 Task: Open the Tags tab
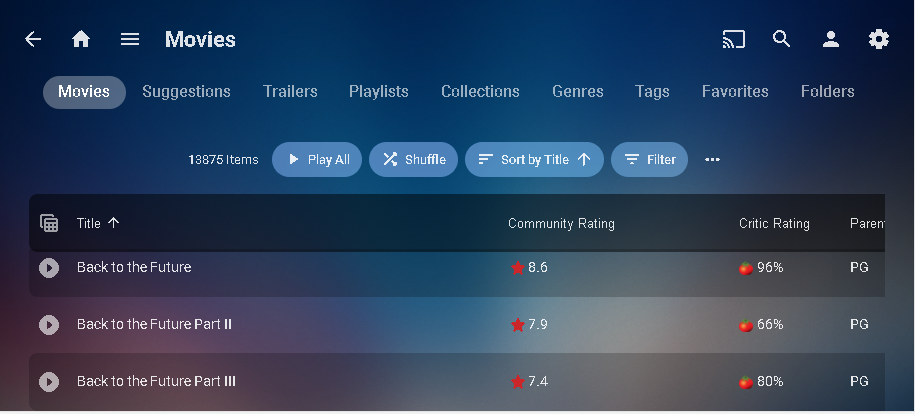point(652,92)
